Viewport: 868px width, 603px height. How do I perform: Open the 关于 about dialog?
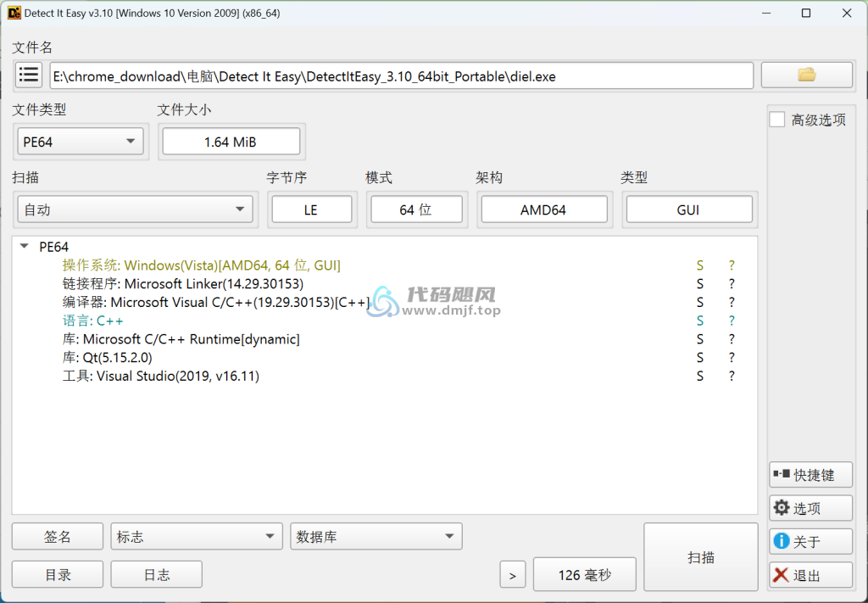[810, 542]
